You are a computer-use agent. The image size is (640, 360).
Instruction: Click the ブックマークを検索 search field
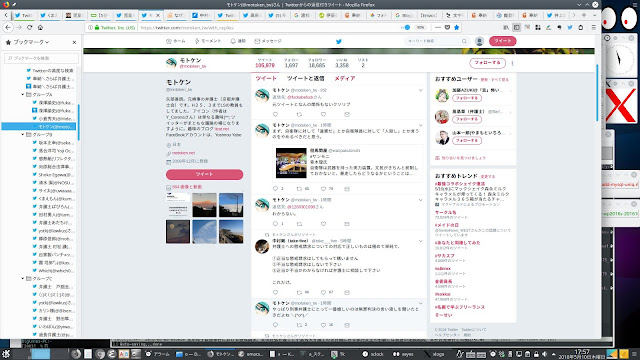(41, 58)
